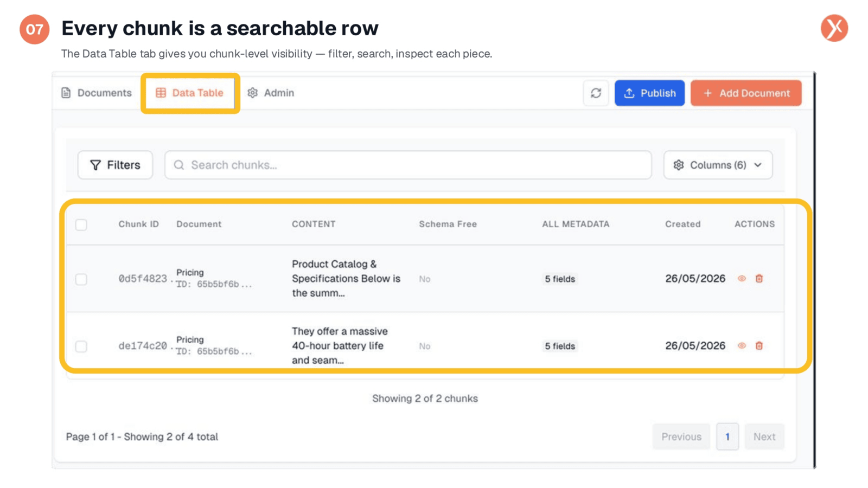Image resolution: width=868 pixels, height=488 pixels.
Task: Click Pricing document in row de174c20
Action: click(190, 339)
